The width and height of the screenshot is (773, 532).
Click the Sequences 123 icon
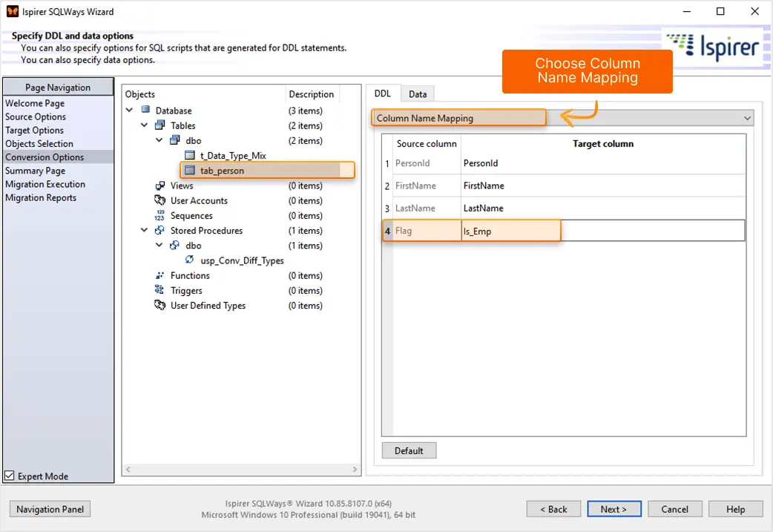[x=159, y=215]
